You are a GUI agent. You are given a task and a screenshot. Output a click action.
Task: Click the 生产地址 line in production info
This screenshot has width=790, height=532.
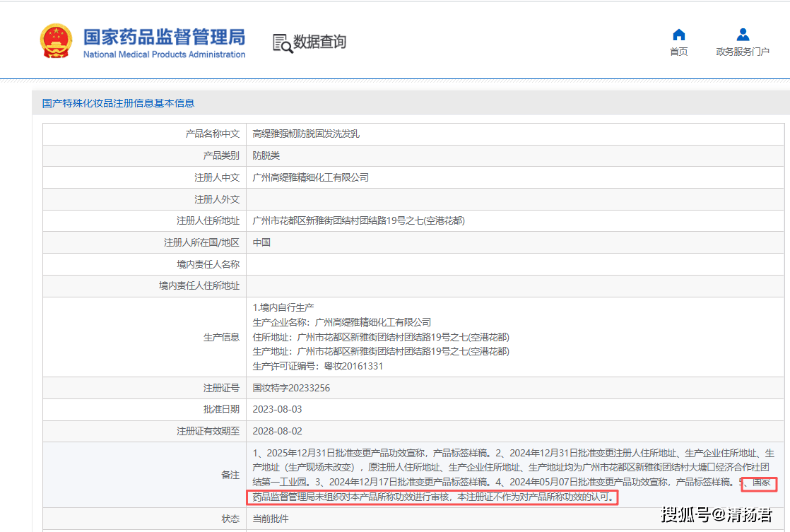pos(381,352)
